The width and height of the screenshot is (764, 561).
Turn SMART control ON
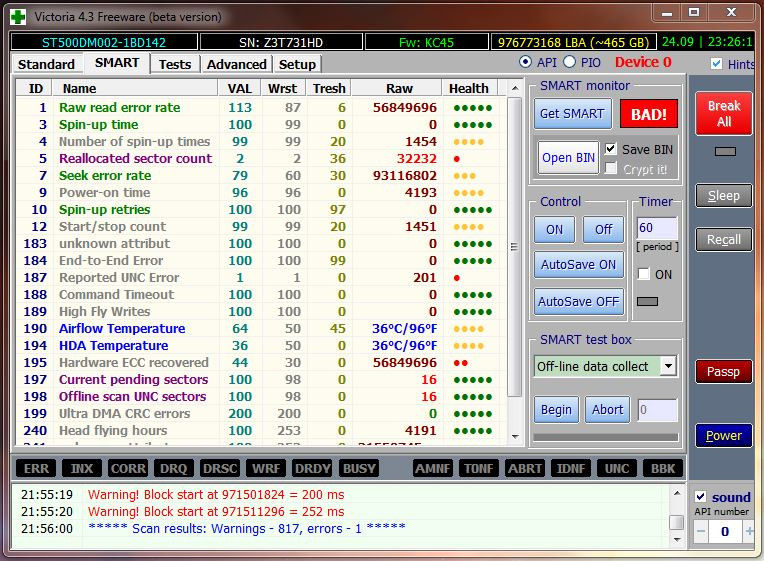pyautogui.click(x=554, y=230)
